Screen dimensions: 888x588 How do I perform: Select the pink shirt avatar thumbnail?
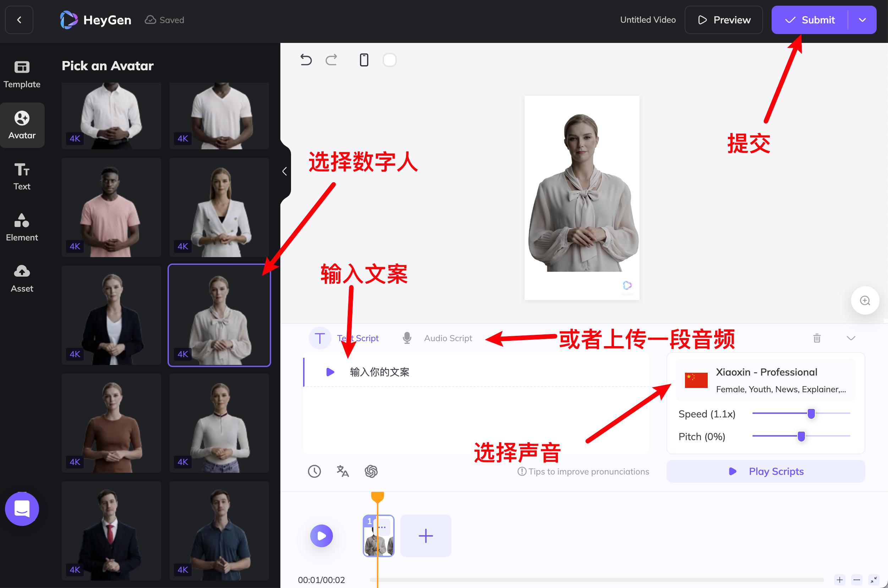pos(111,207)
